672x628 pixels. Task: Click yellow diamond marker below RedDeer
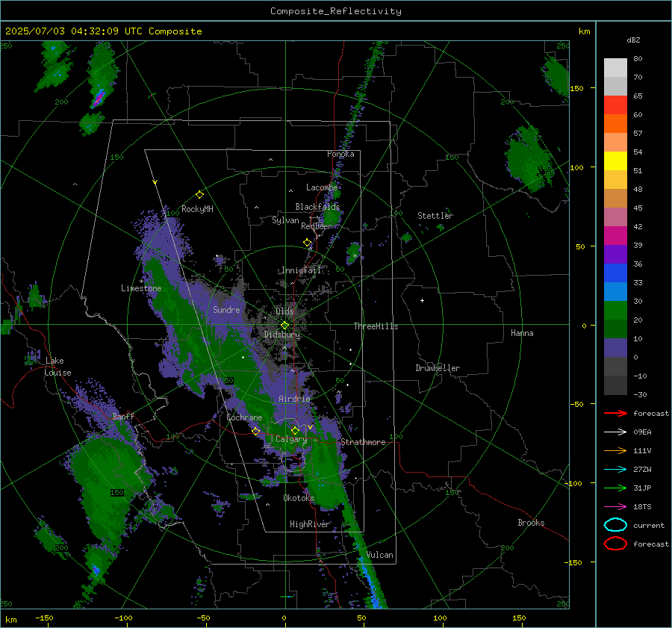coord(307,243)
